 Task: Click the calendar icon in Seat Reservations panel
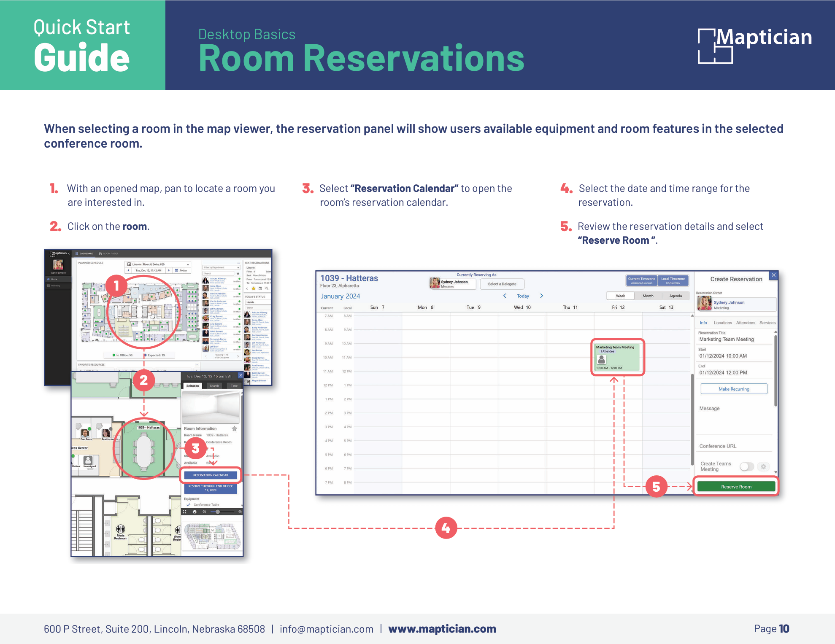coord(260,288)
